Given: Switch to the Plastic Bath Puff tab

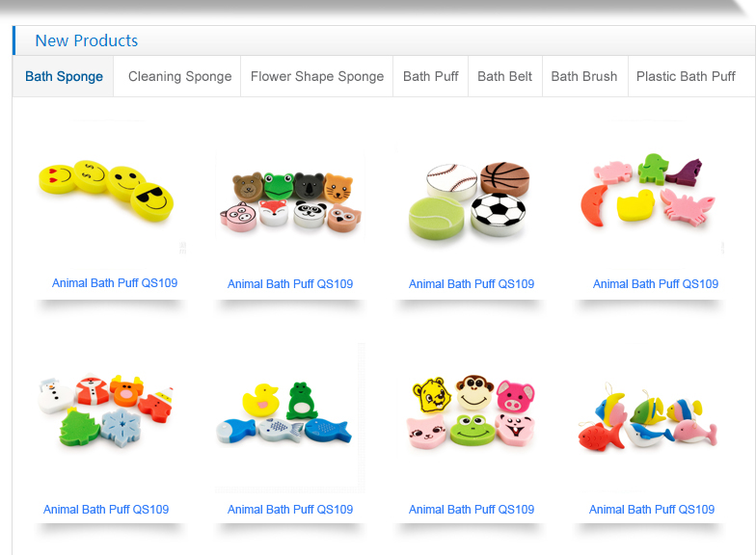Looking at the screenshot, I should (686, 77).
